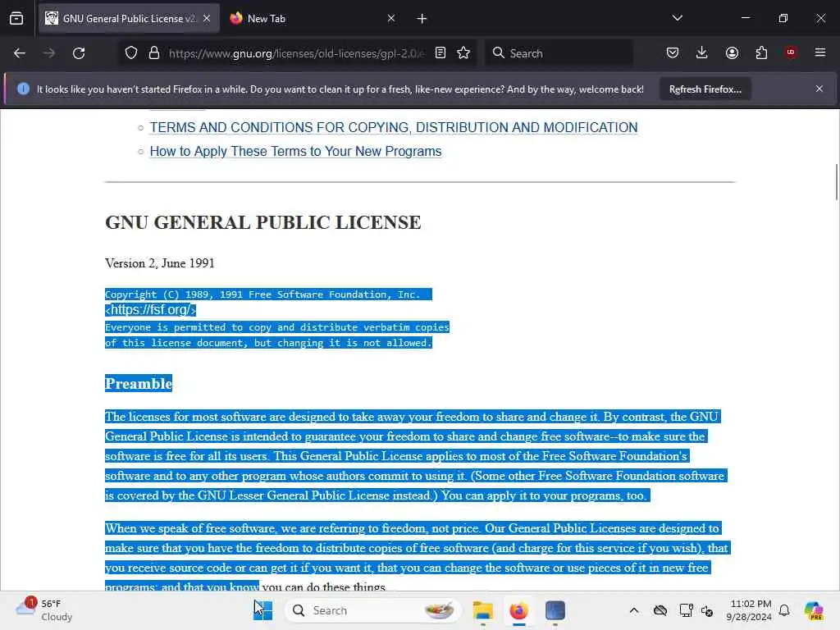Click the page vertical scrollbar thumb
Viewport: 840px width, 630px height.
[836, 182]
